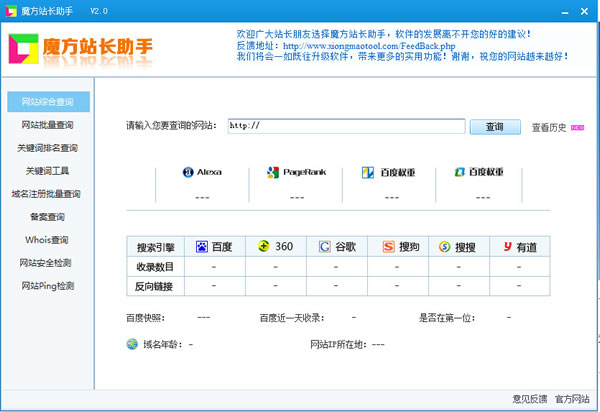Switch to 关键词排名查询 in the sidebar
Screen dimensions: 600x412
(x=46, y=148)
